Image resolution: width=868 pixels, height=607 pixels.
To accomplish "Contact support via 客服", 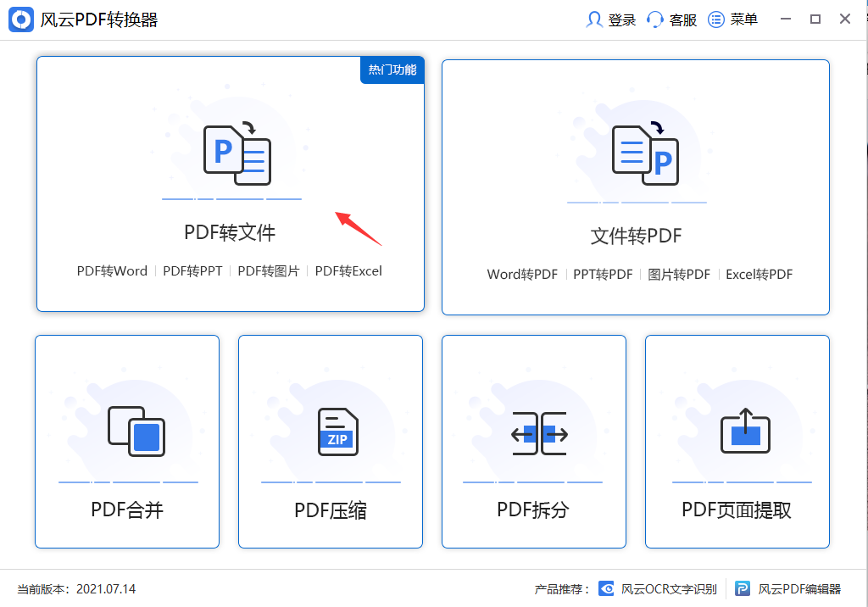I will [682, 20].
